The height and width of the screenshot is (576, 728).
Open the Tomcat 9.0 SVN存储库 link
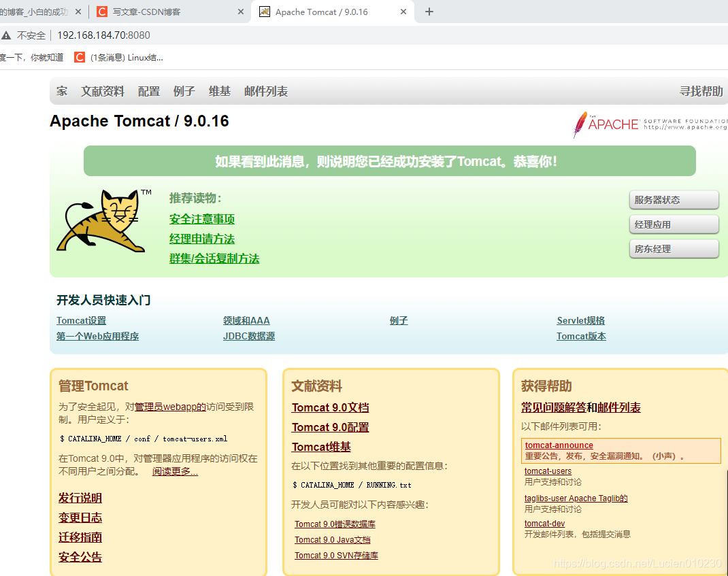click(x=336, y=556)
